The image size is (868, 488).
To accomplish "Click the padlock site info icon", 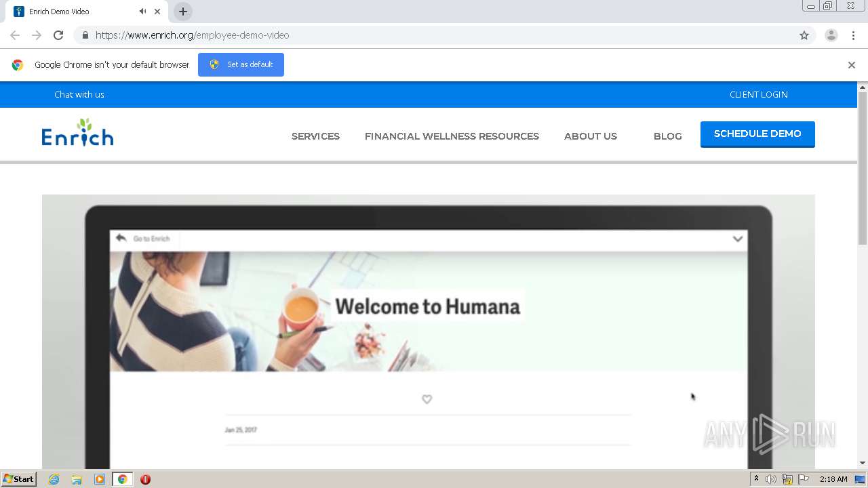I will (85, 35).
